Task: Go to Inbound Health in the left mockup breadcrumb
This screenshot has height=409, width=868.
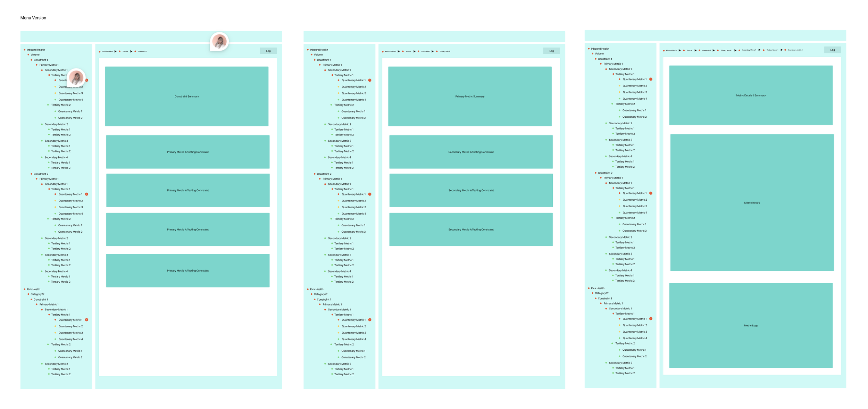Action: point(107,51)
